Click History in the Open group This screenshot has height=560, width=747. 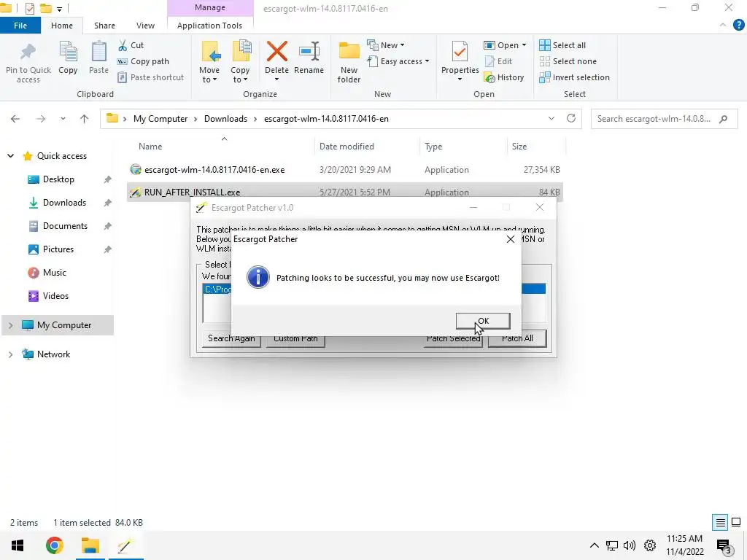click(x=504, y=77)
